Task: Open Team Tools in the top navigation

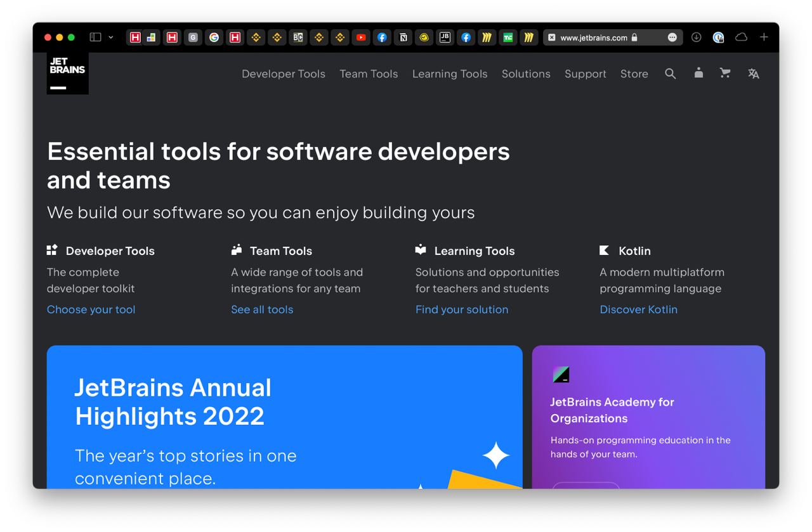Action: tap(369, 74)
